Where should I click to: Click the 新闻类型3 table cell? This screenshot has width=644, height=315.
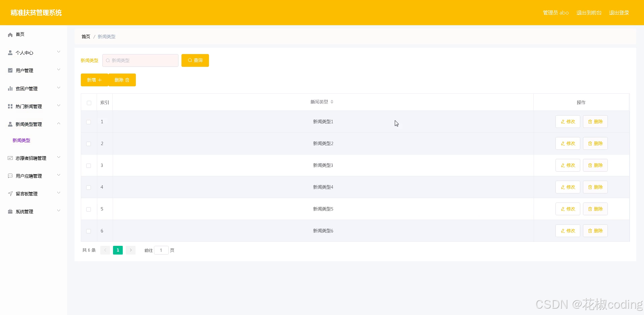323,165
